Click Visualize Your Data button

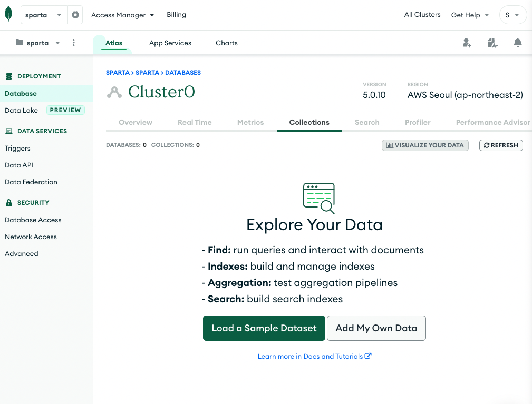click(x=425, y=145)
